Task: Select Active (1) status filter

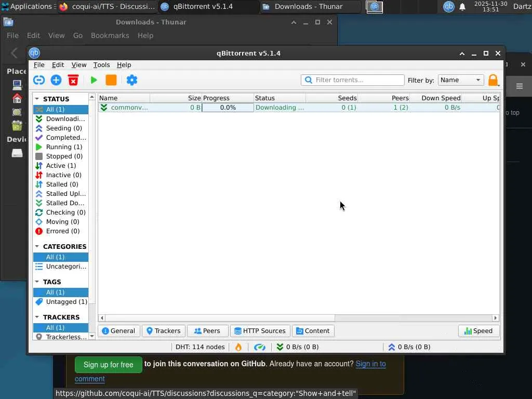Action: pyautogui.click(x=61, y=166)
